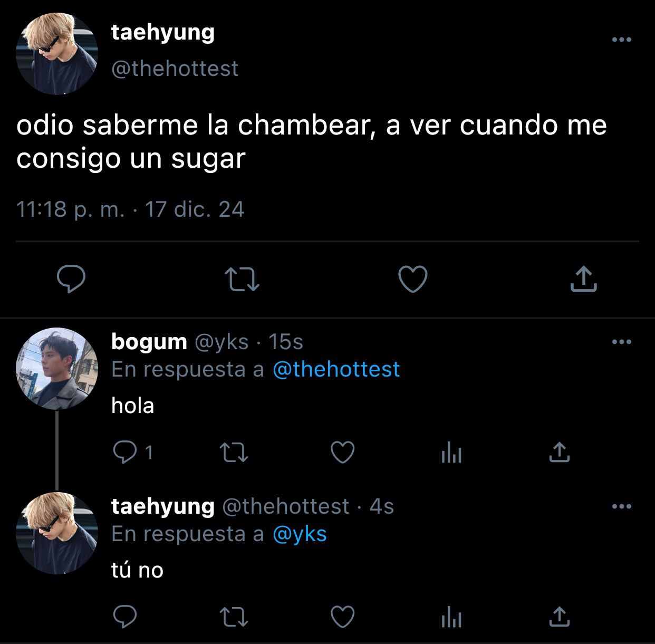Open the @thehottest mention link in bogum's reply
The height and width of the screenshot is (644, 655).
tap(336, 369)
